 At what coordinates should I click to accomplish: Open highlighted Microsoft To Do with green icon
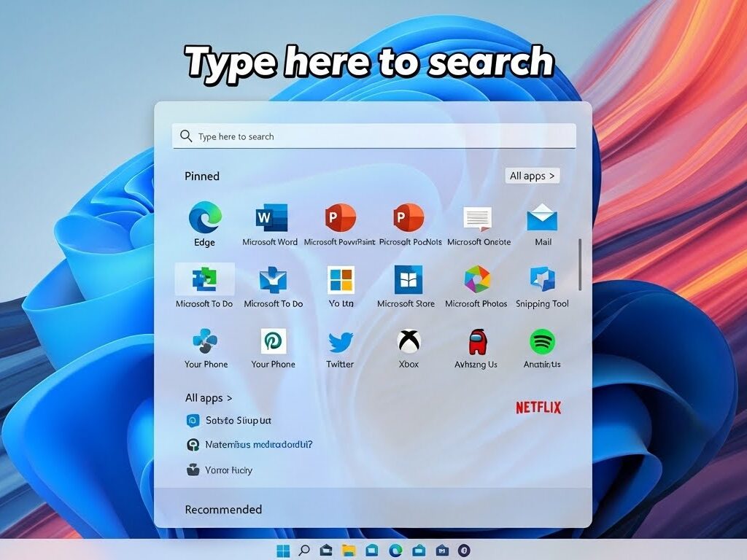tap(204, 286)
